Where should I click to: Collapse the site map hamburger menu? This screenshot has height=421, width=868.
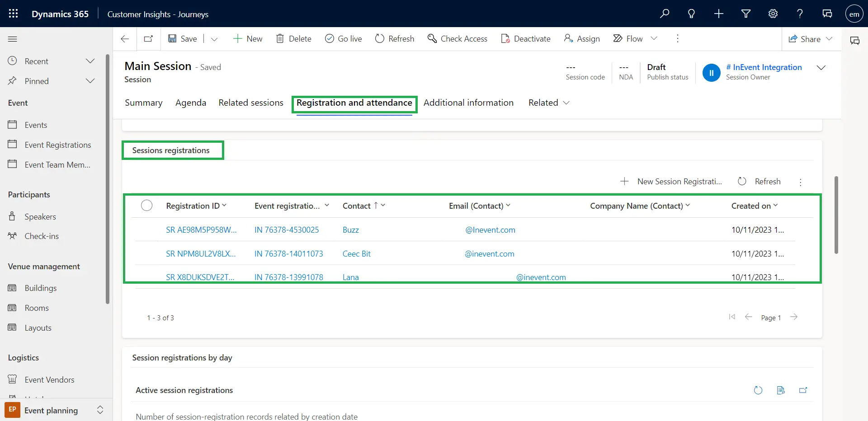coord(13,39)
